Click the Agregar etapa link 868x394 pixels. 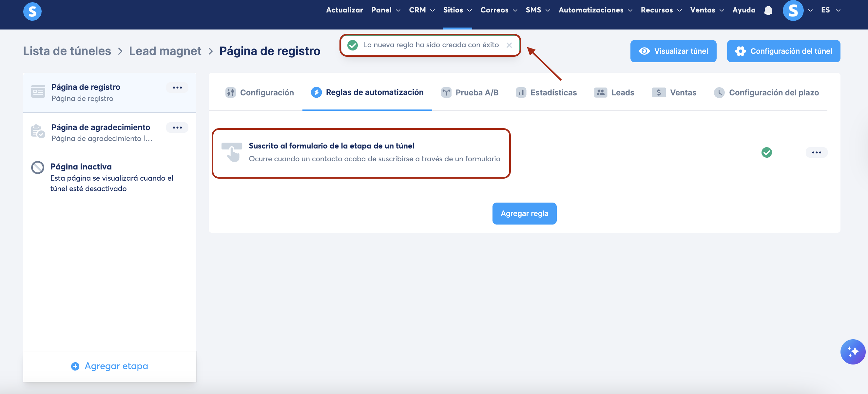(x=109, y=366)
